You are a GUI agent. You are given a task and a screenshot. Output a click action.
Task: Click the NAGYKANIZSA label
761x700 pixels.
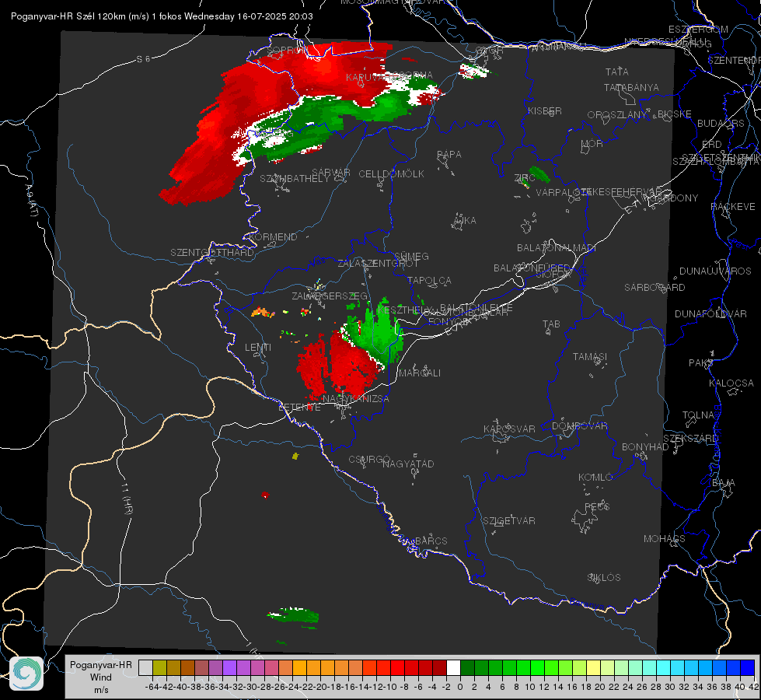[356, 398]
